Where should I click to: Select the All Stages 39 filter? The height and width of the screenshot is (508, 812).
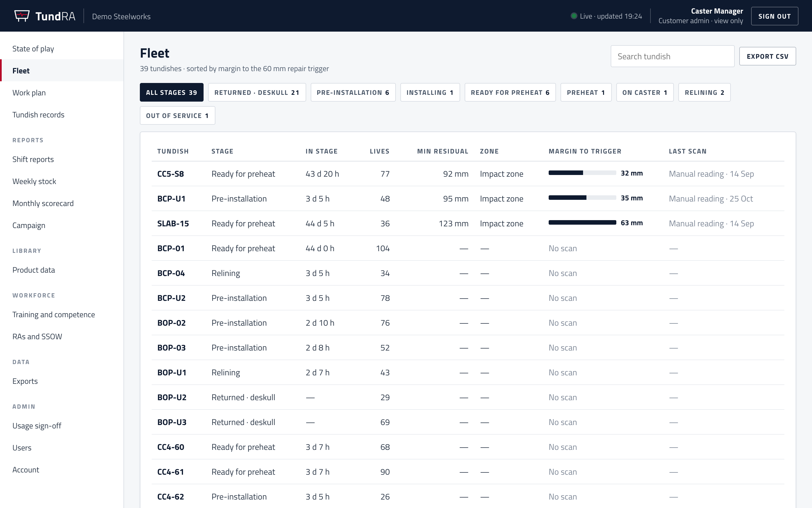tap(171, 92)
